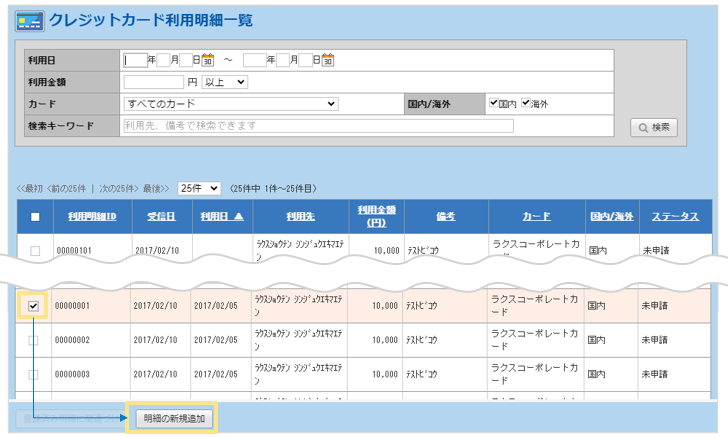Click the credit card icon beside the page title
This screenshot has width=728, height=438.
point(29,20)
